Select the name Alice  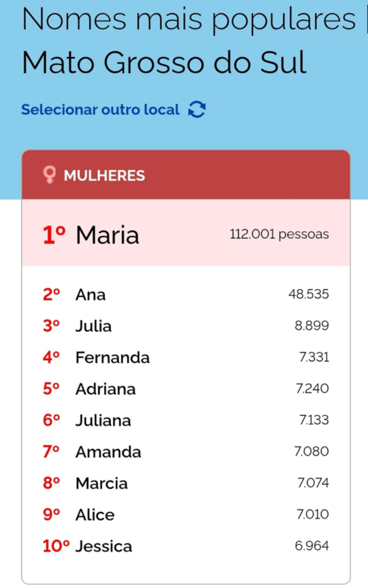[x=95, y=515]
